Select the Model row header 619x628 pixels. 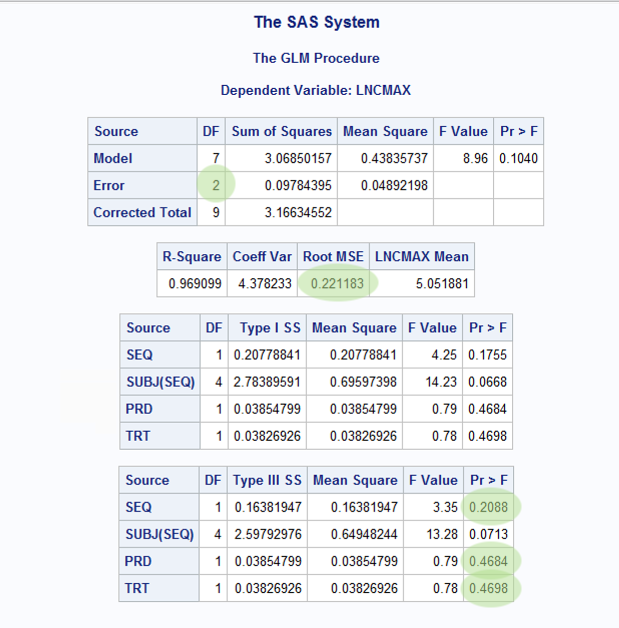[113, 158]
